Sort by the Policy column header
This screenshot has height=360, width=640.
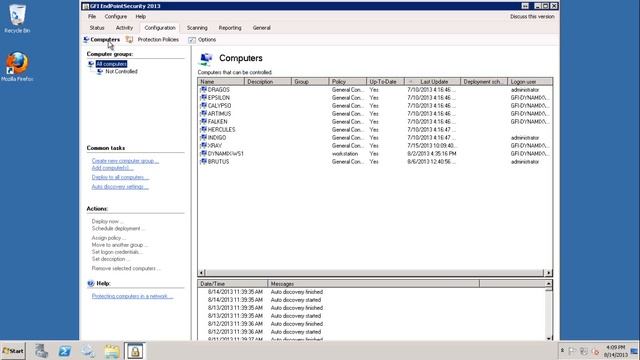(x=347, y=82)
